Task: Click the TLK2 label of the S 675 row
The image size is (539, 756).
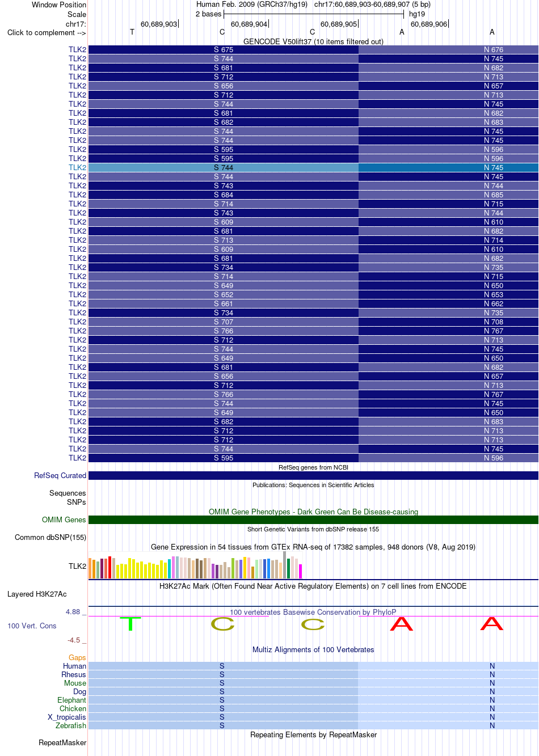Action: click(78, 50)
